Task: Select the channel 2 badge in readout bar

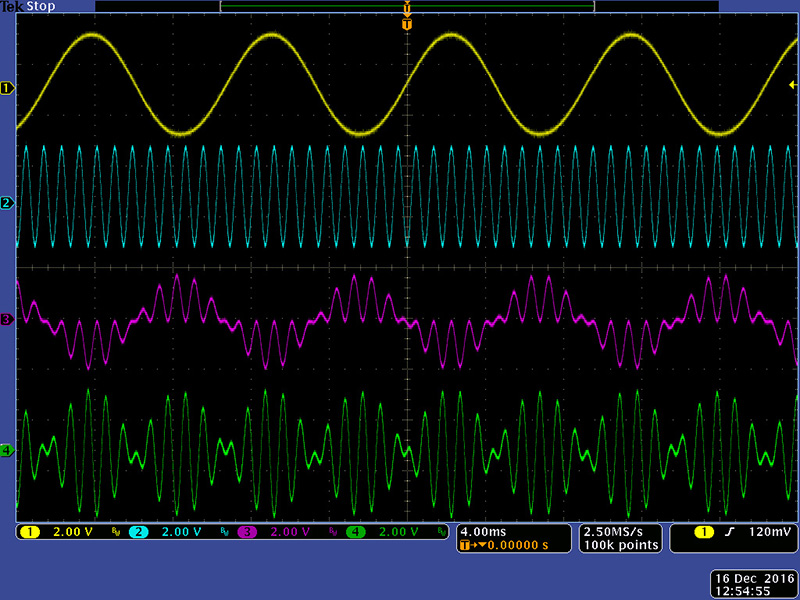Action: pyautogui.click(x=138, y=532)
